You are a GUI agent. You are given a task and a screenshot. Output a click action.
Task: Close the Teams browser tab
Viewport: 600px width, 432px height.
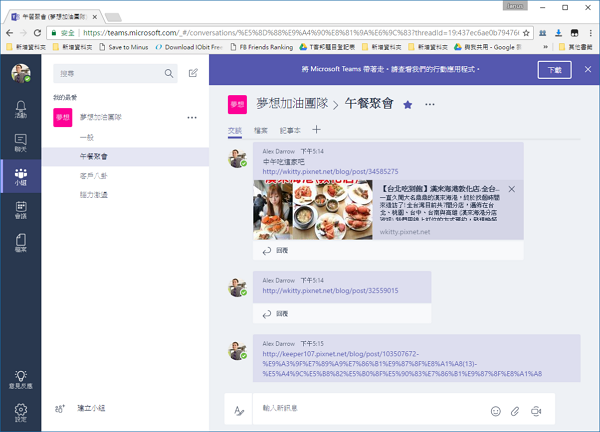pos(95,17)
